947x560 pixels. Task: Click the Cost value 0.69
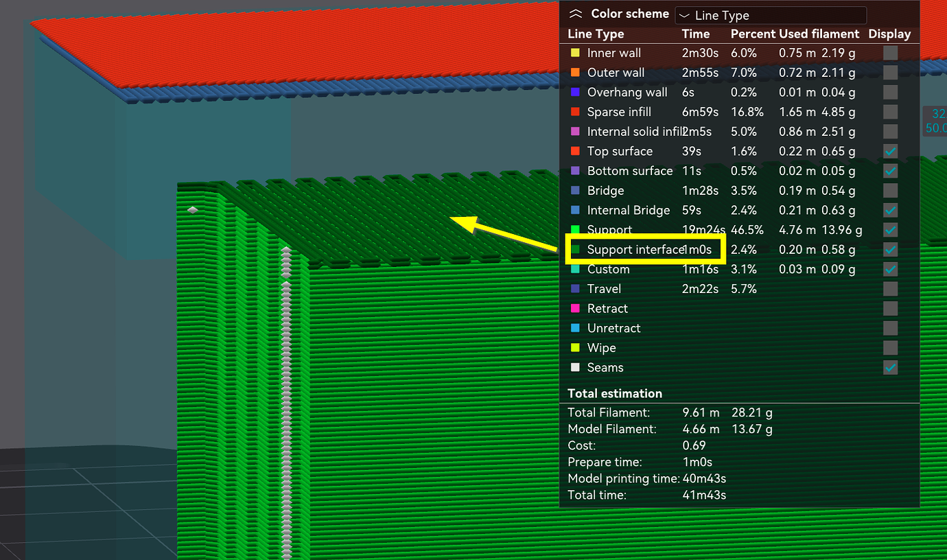694,445
